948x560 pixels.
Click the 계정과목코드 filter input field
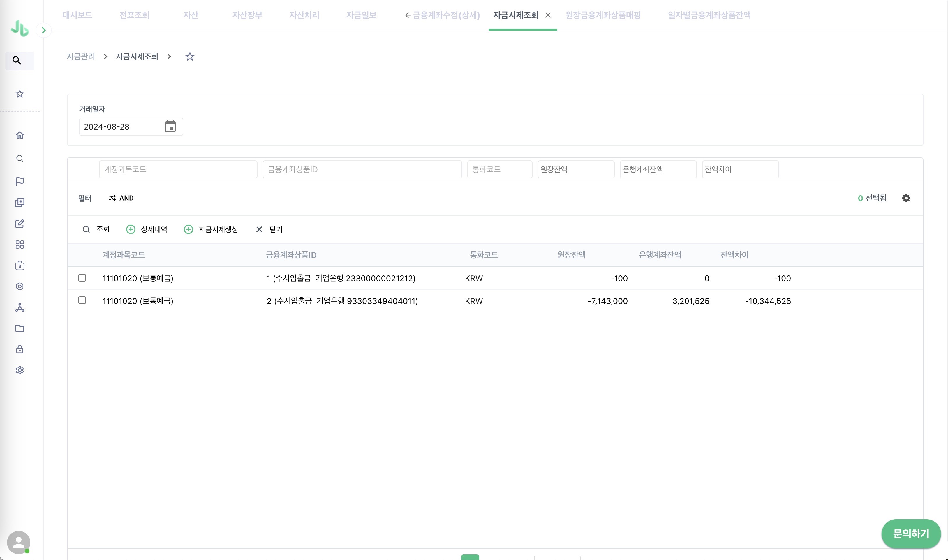178,169
